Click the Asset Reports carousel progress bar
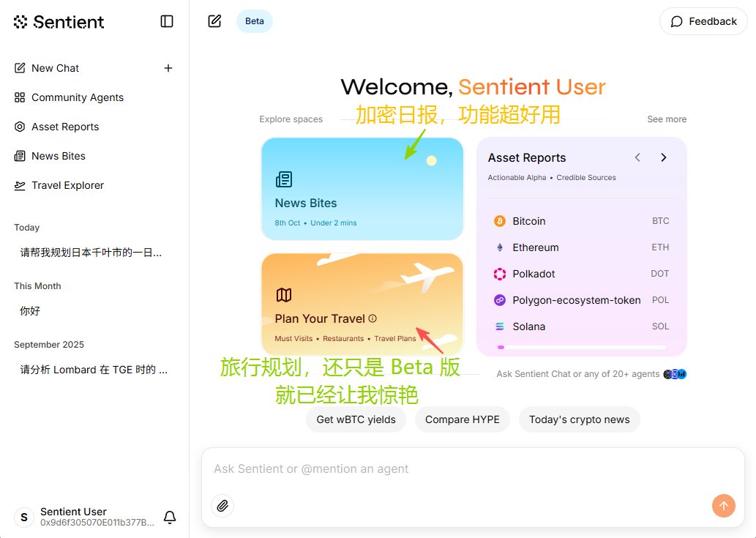The image size is (756, 538). coord(582,347)
